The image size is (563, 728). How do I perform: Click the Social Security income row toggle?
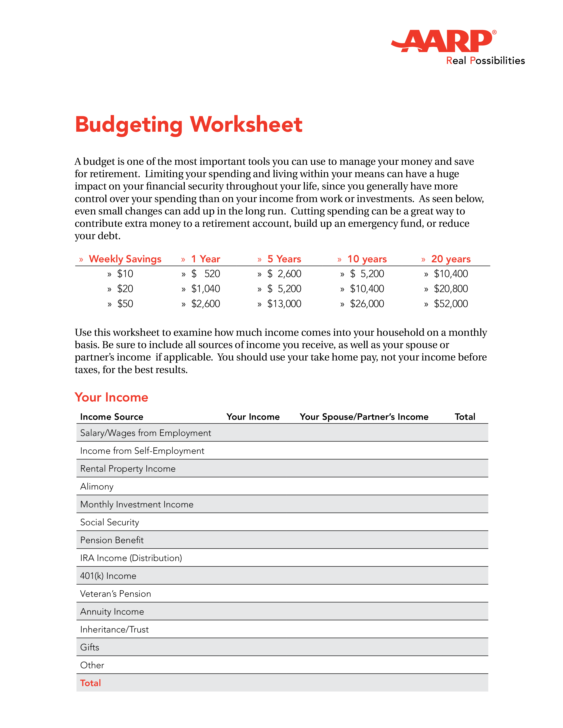click(281, 529)
